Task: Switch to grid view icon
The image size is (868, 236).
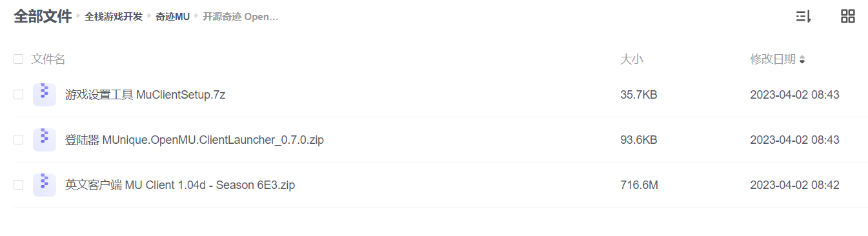Action: point(848,17)
